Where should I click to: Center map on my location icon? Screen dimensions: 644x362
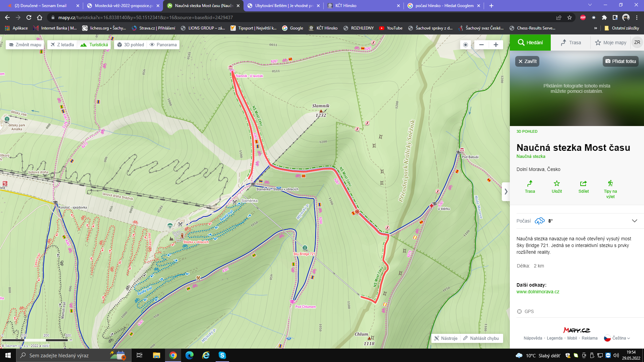pos(466,45)
